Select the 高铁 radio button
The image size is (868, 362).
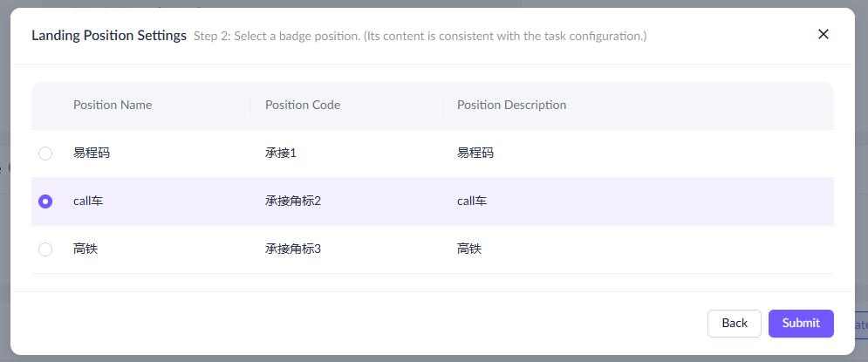[x=45, y=249]
